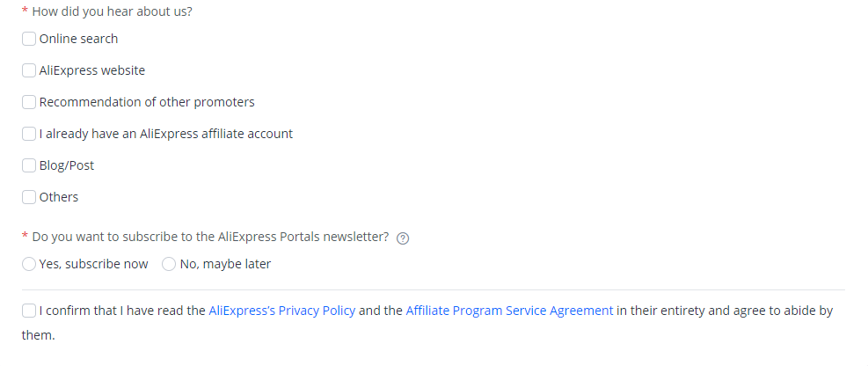Click the 'No, maybe later' label text

coord(225,264)
